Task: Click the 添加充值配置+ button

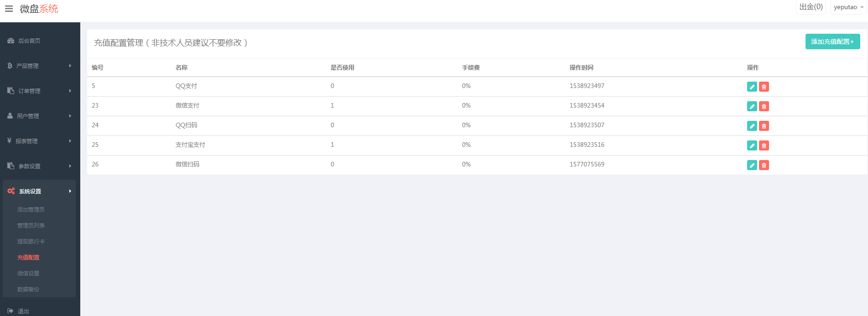Action: (x=832, y=41)
